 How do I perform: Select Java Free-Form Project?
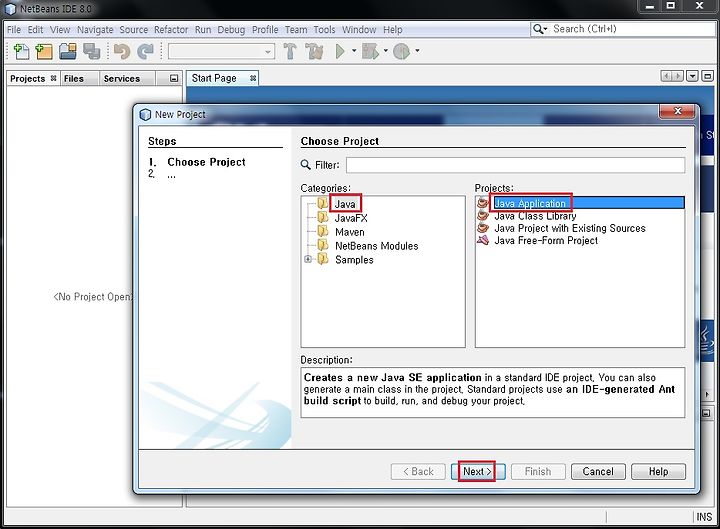pos(546,241)
